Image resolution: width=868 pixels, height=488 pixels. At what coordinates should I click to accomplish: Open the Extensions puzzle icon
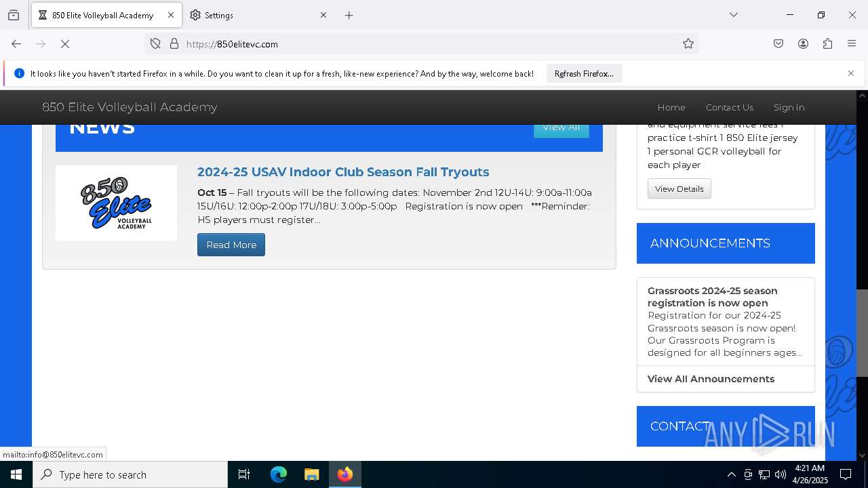(827, 44)
